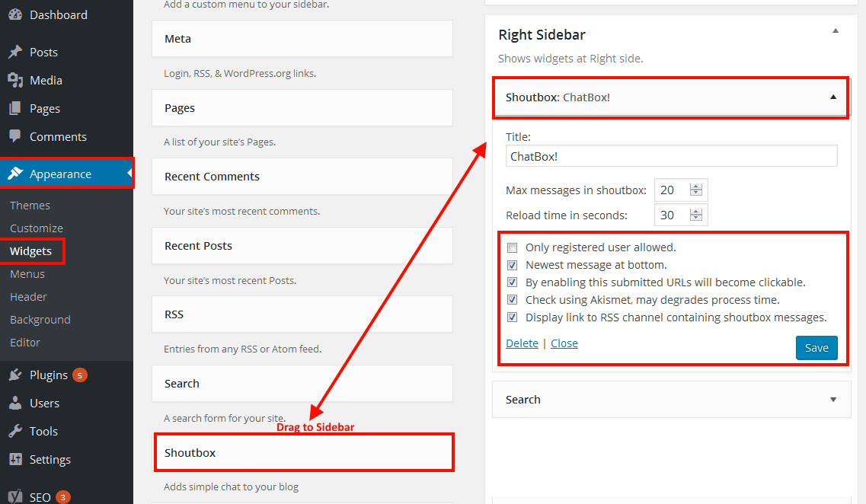This screenshot has width=866, height=504.
Task: Click the Settings sliders icon
Action: (15, 459)
